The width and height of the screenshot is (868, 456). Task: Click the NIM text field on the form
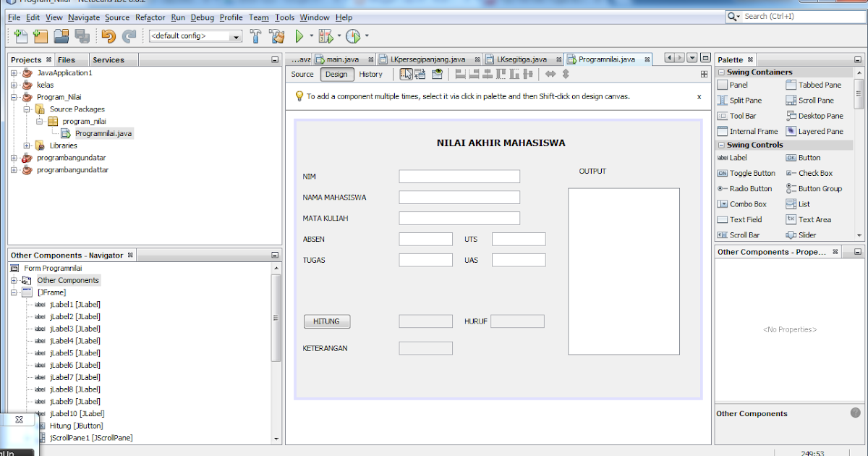click(459, 176)
